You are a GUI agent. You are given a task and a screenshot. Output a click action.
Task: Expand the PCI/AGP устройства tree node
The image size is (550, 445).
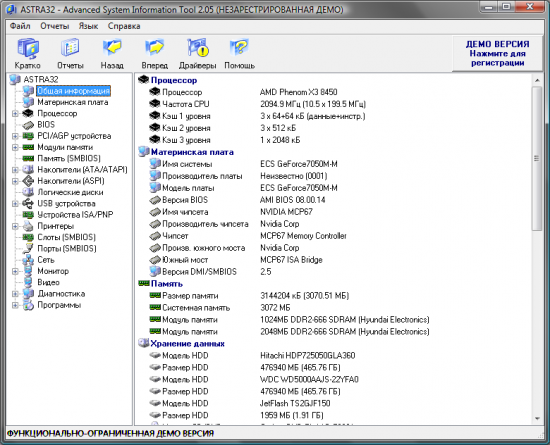[15, 136]
